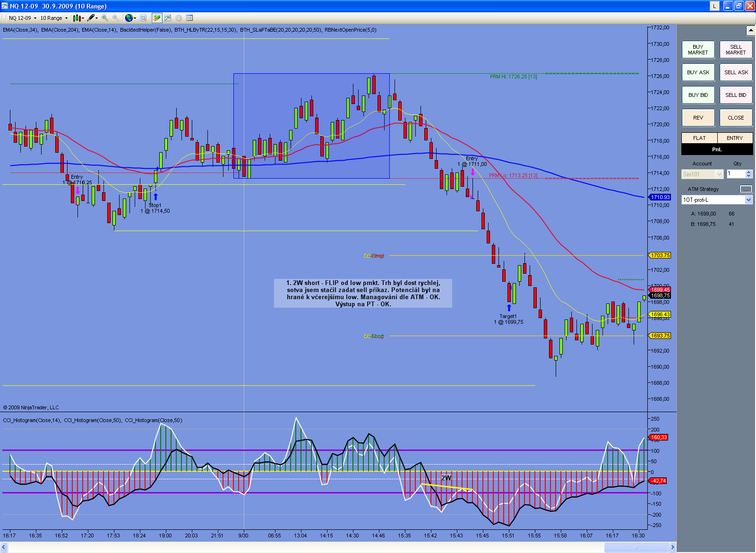Toggle the chart trader money icon

(157, 18)
